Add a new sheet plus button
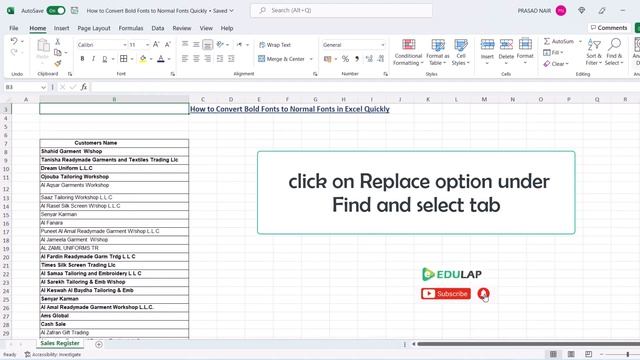This screenshot has height=360, width=640. point(99,344)
